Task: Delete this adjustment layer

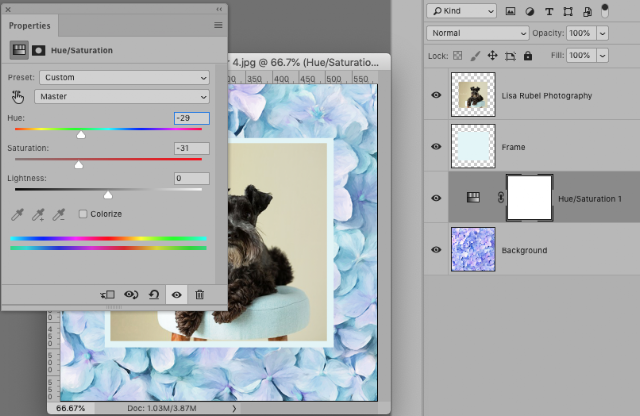Action: (199, 295)
